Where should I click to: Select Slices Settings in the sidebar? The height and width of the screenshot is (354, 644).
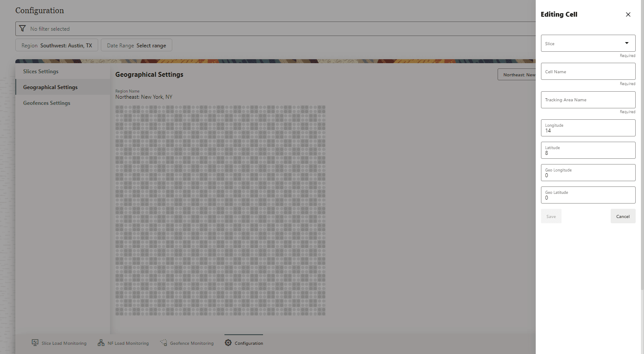pos(63,72)
